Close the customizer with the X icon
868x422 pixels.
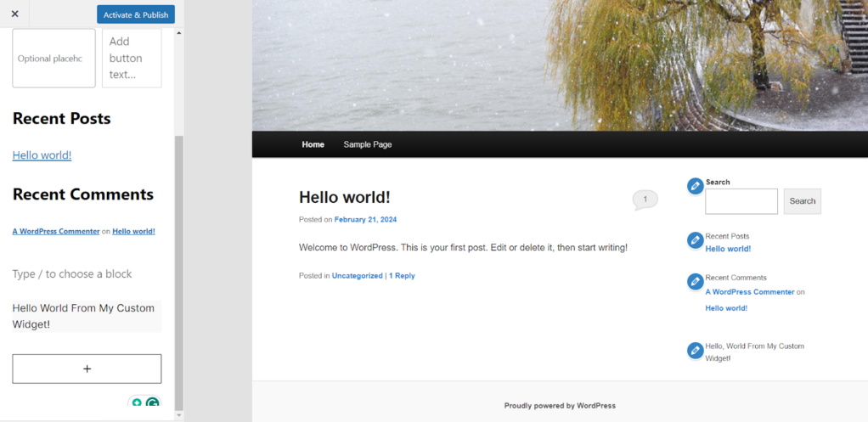pyautogui.click(x=15, y=14)
